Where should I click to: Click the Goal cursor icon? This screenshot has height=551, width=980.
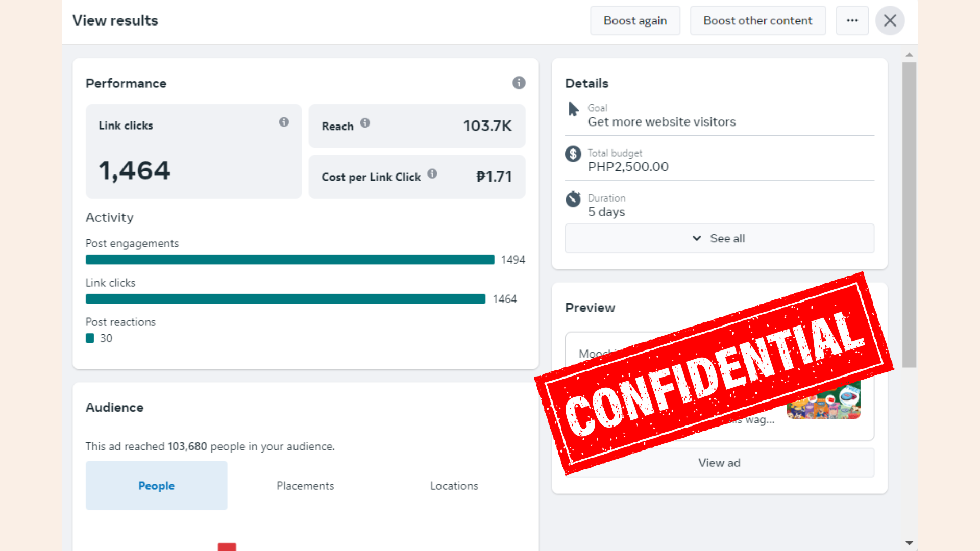pos(573,109)
